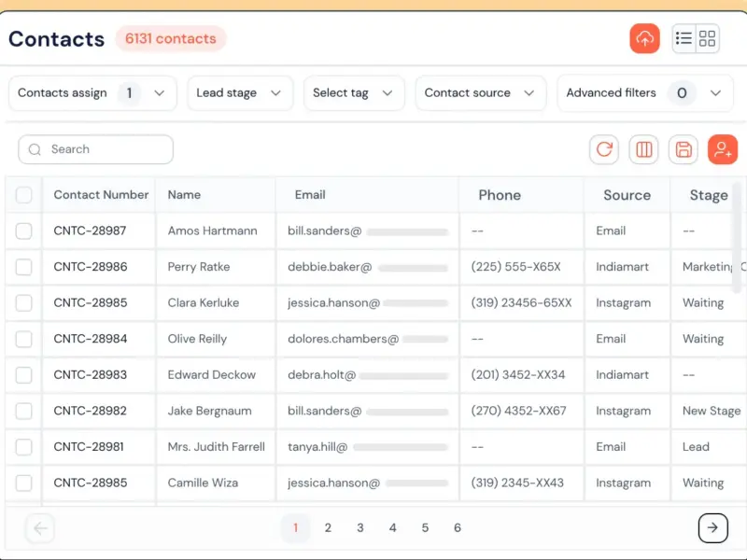Jump to page 6 in pagination

[x=458, y=527]
